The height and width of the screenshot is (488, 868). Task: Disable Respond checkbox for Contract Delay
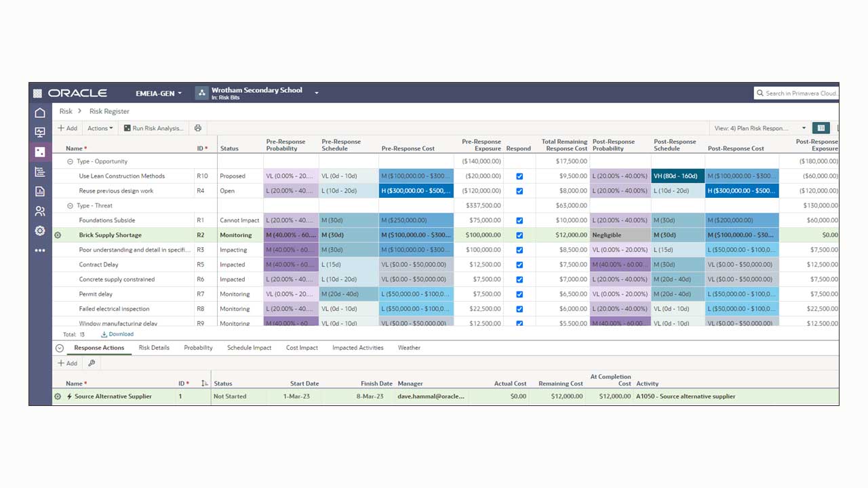pyautogui.click(x=519, y=264)
